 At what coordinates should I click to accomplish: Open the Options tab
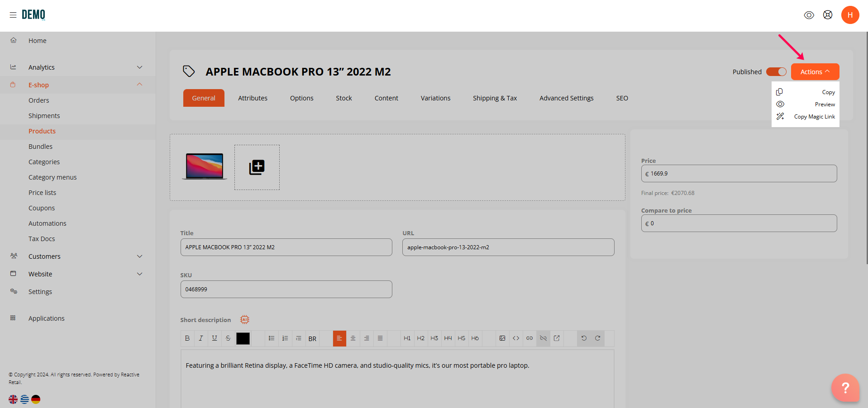click(301, 98)
